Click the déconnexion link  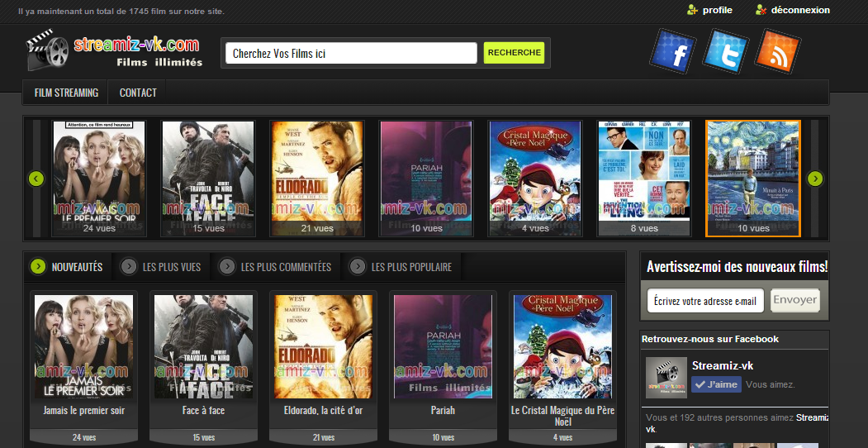point(800,10)
